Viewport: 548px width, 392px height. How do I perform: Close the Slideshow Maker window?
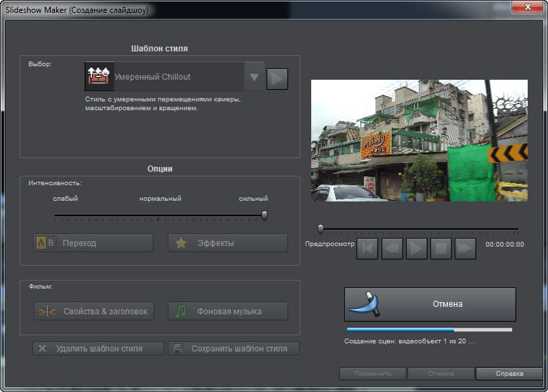coord(528,7)
